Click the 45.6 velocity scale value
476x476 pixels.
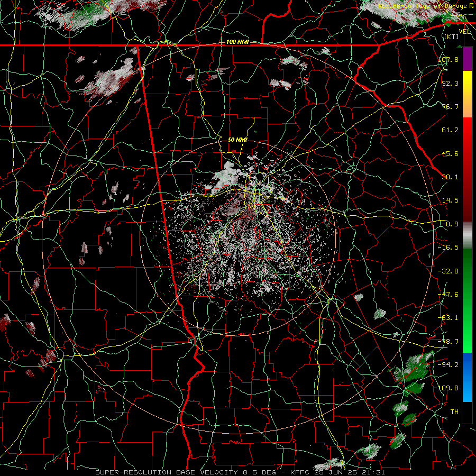click(x=450, y=153)
